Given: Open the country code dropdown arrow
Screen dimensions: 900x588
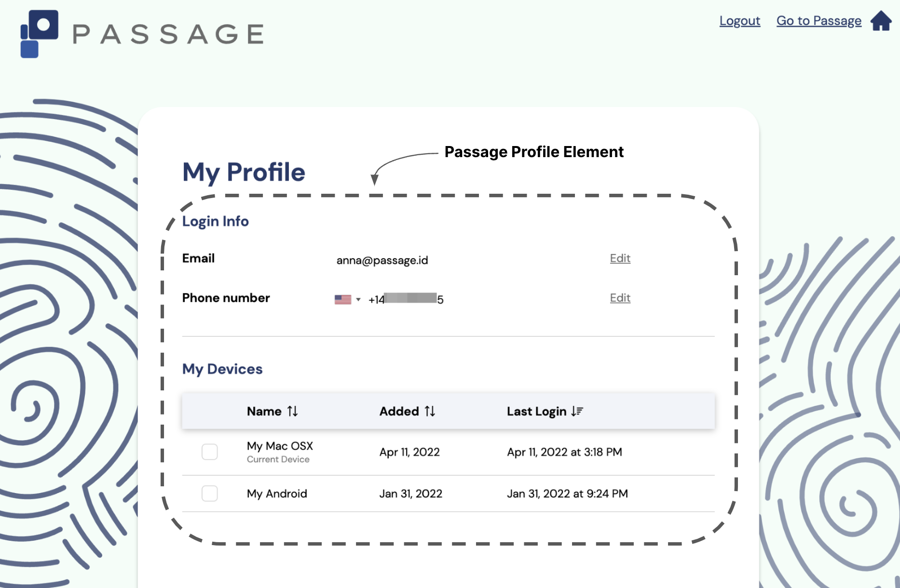Looking at the screenshot, I should (358, 299).
